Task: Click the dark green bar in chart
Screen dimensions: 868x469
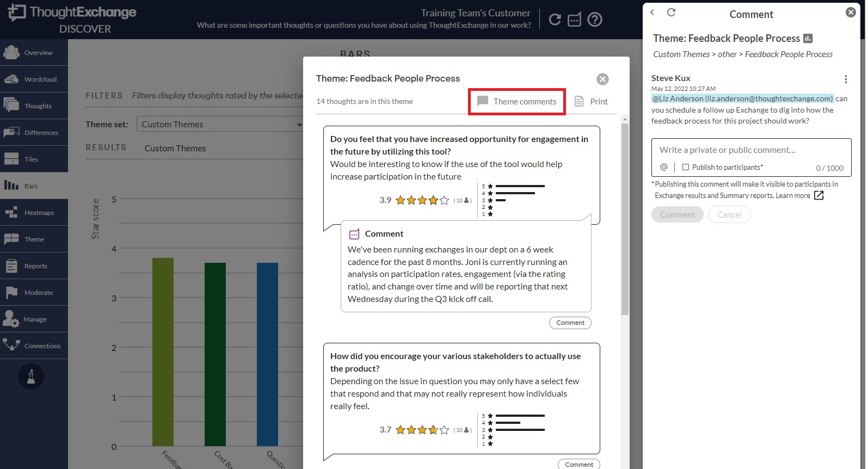Action: click(x=215, y=355)
